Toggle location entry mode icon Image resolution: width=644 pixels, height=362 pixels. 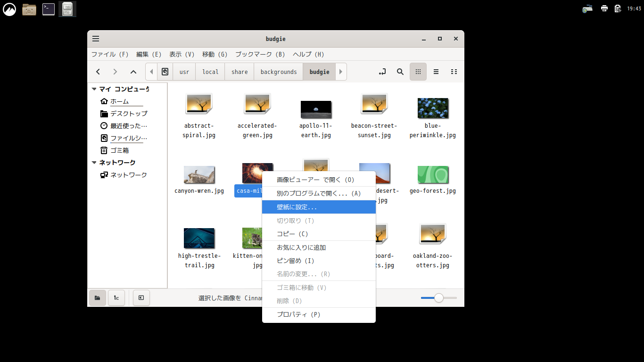(x=382, y=72)
